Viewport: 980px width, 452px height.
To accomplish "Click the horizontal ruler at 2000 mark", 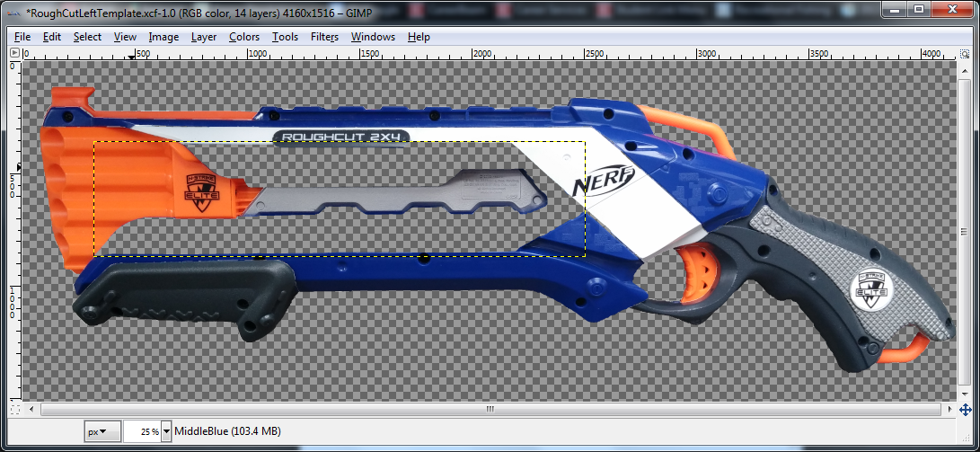I will pos(481,55).
